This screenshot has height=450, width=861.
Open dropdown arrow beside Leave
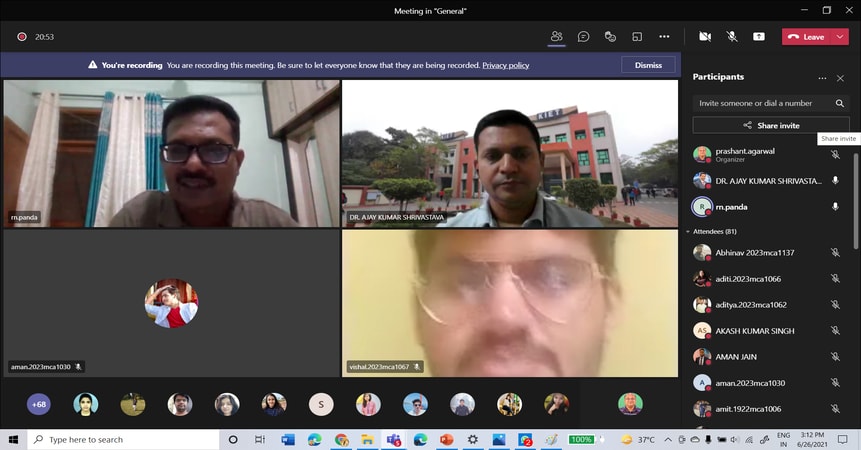[x=841, y=37]
